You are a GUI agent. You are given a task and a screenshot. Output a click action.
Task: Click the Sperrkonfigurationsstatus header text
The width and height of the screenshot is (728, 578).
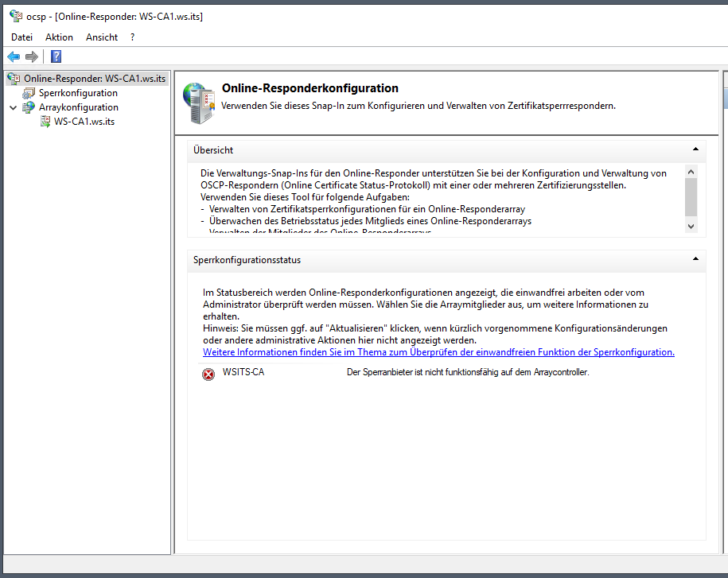click(x=247, y=260)
